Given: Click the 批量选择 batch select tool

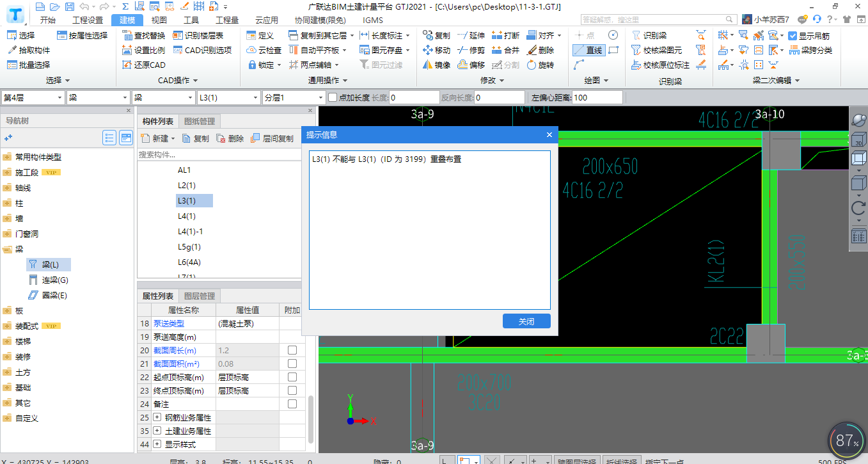Looking at the screenshot, I should [28, 65].
